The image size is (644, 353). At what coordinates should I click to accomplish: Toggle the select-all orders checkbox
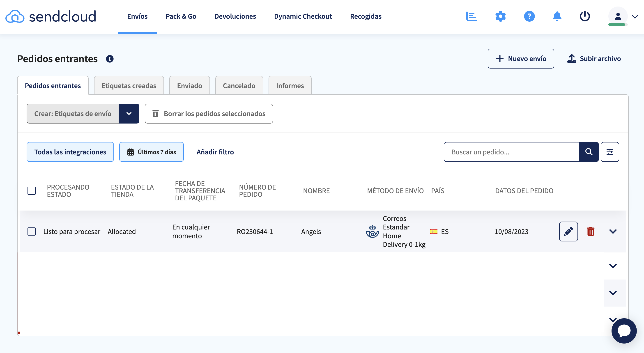pos(32,191)
